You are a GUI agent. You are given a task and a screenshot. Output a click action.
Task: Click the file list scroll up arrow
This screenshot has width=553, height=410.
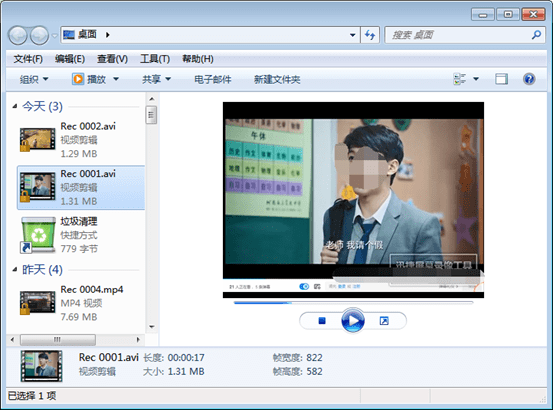pos(151,99)
